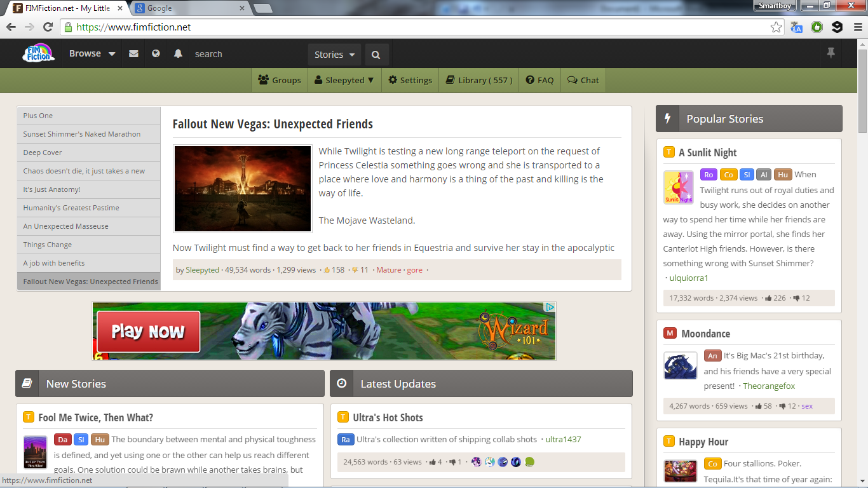Expand the Sleepyted user dropdown
This screenshot has width=868, height=488.
click(345, 80)
